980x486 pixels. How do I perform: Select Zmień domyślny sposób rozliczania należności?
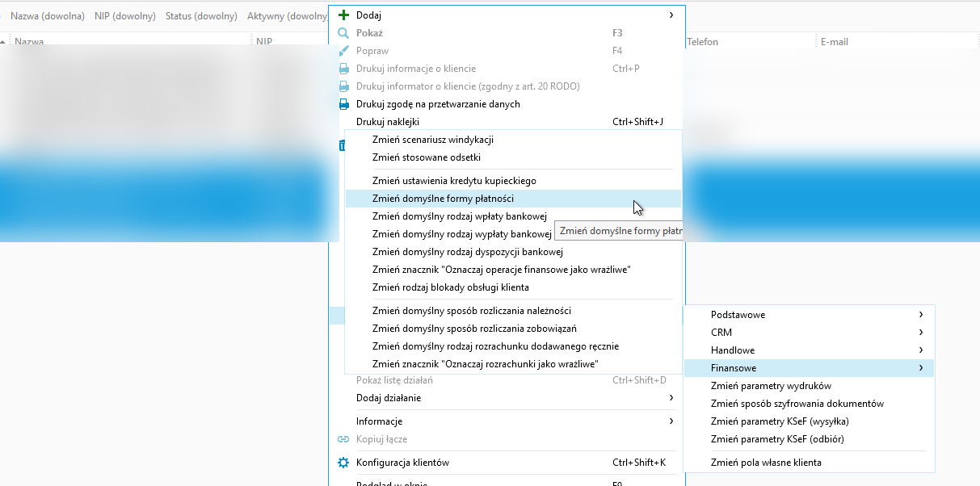click(x=514, y=311)
